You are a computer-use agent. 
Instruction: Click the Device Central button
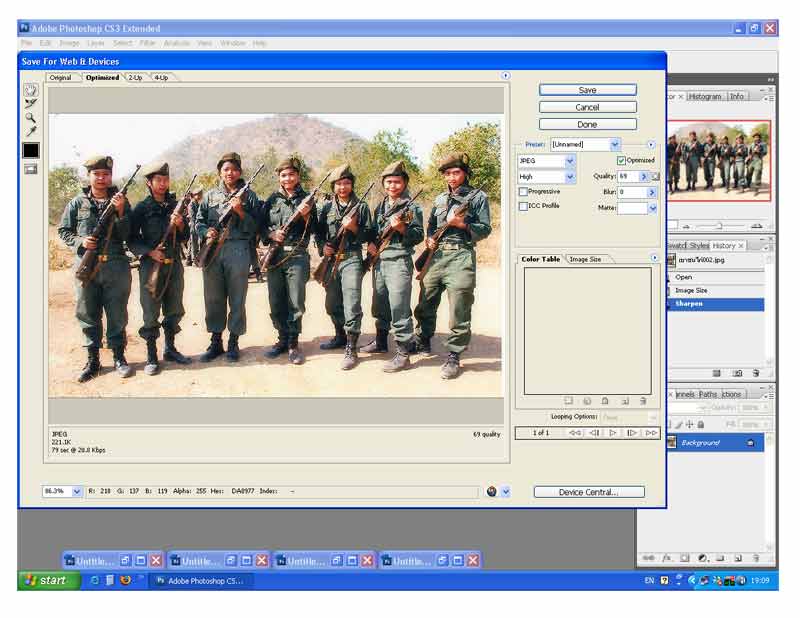click(x=588, y=492)
